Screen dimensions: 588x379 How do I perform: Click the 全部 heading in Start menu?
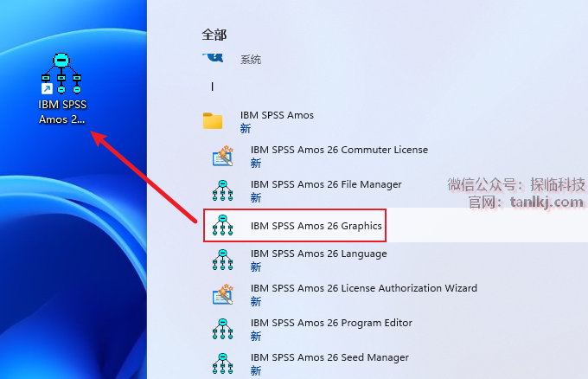214,35
